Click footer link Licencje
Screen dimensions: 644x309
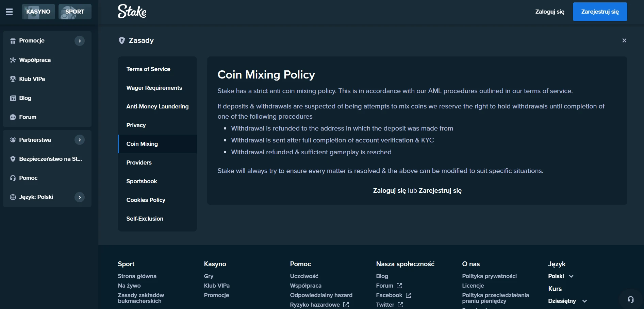coord(473,286)
